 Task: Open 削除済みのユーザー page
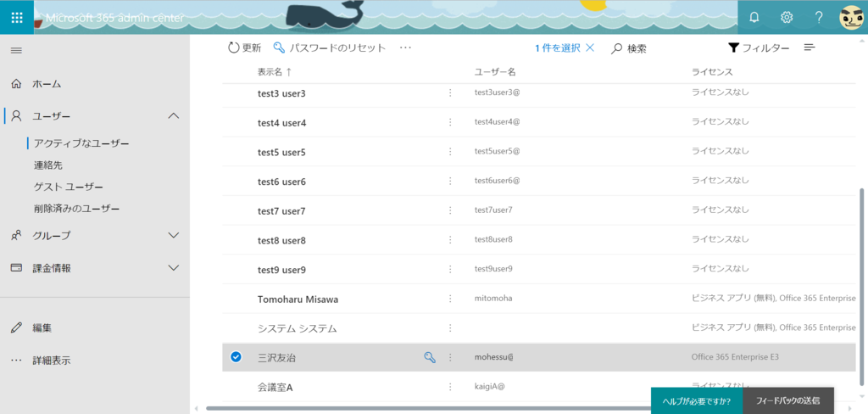[76, 209]
